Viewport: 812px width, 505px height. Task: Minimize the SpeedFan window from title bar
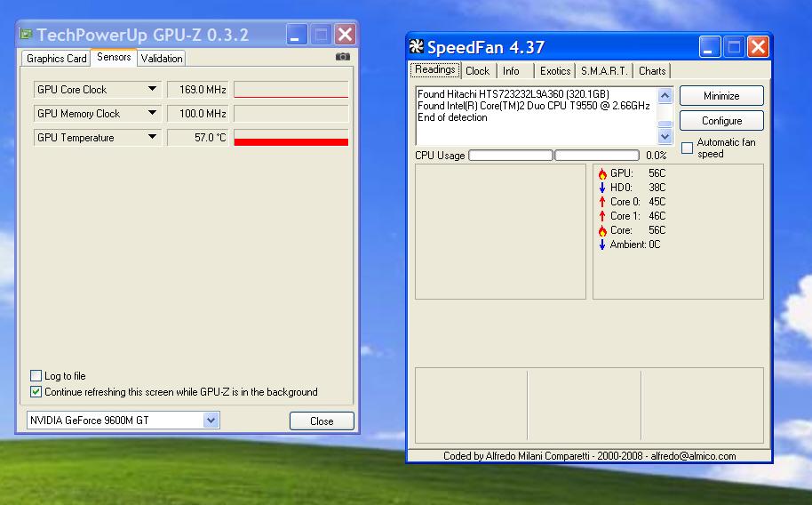click(710, 47)
